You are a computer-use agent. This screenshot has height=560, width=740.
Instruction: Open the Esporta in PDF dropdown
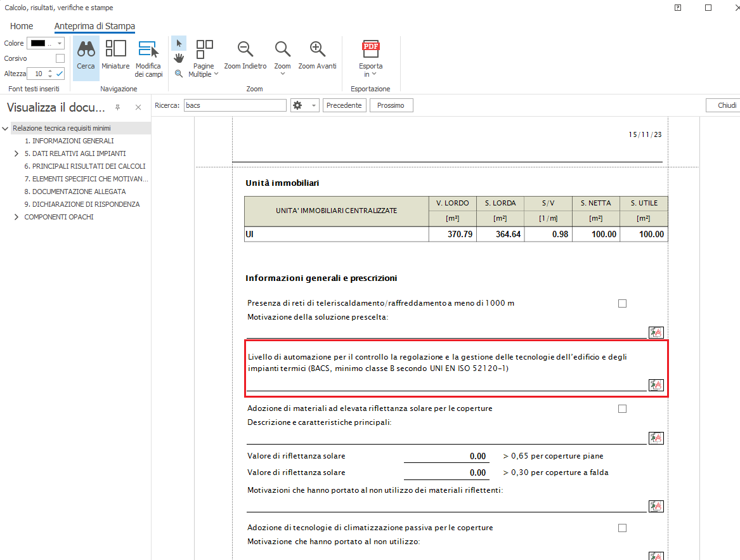371,60
